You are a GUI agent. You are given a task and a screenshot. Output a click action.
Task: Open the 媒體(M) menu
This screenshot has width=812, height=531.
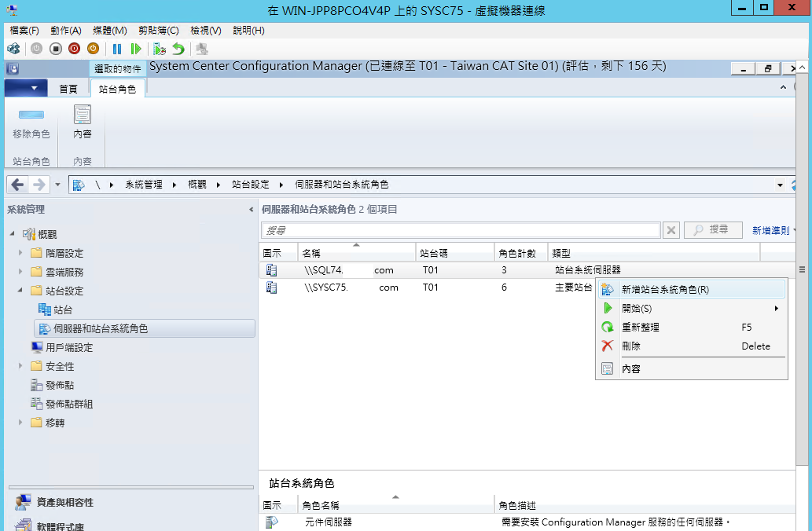click(110, 31)
